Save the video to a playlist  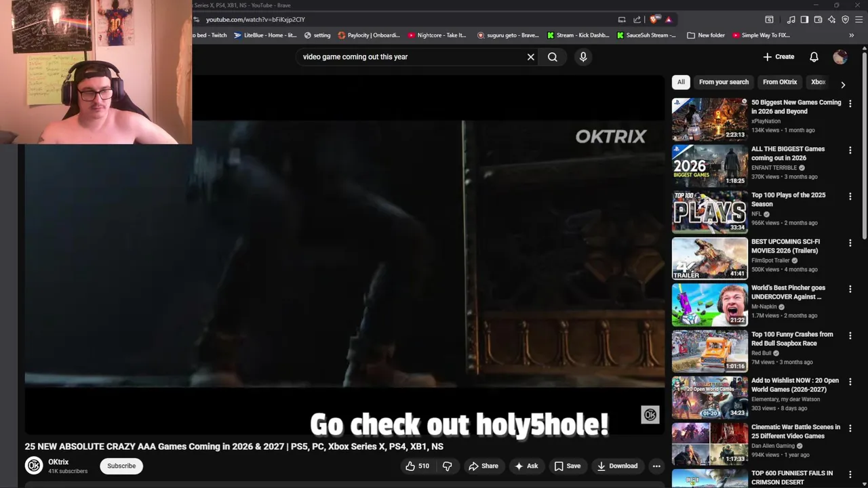(x=568, y=466)
